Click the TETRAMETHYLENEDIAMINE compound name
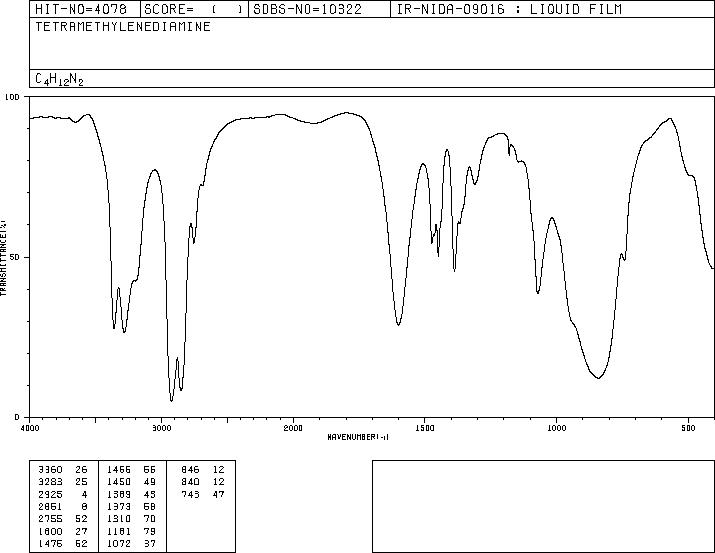 [123, 26]
